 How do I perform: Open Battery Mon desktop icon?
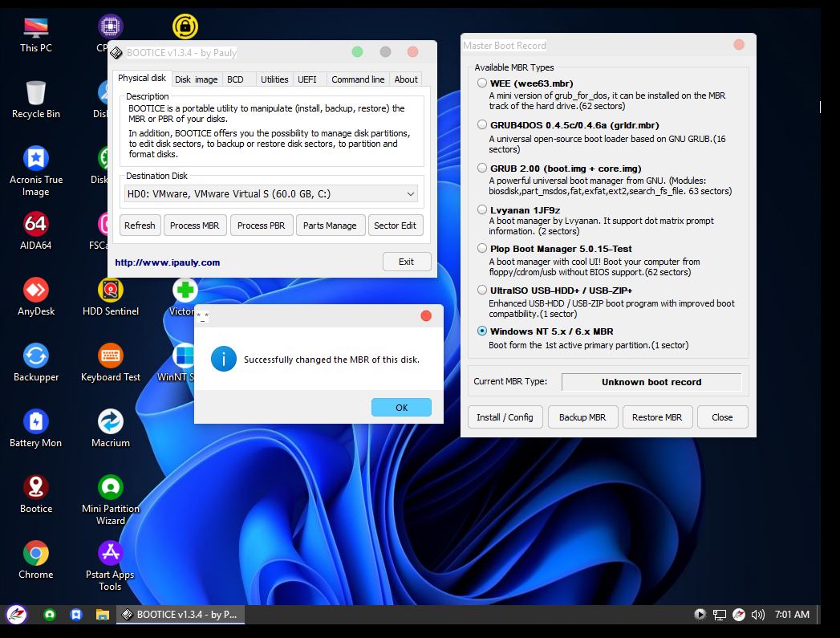(36, 429)
